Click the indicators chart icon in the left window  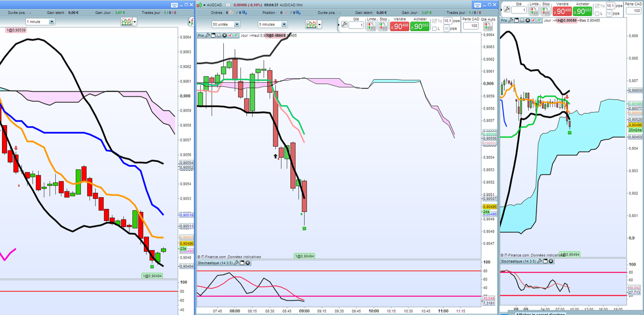(x=126, y=22)
